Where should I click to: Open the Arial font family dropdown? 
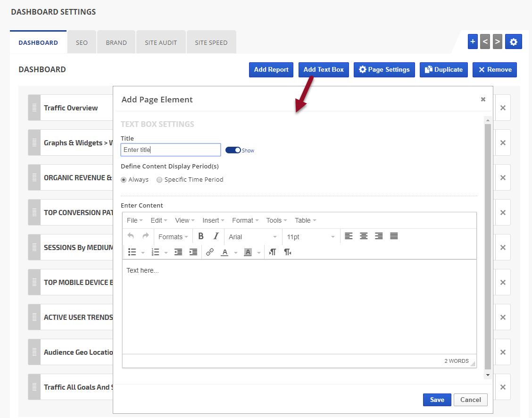coord(253,237)
